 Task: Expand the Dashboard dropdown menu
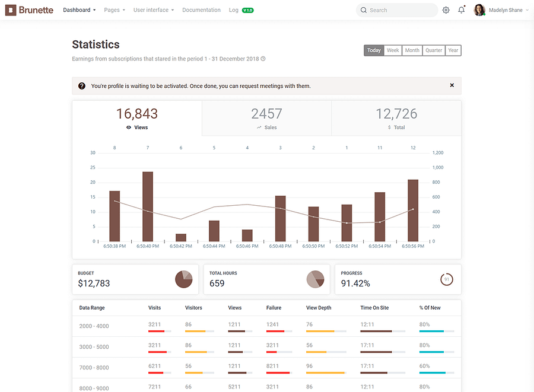(79, 10)
